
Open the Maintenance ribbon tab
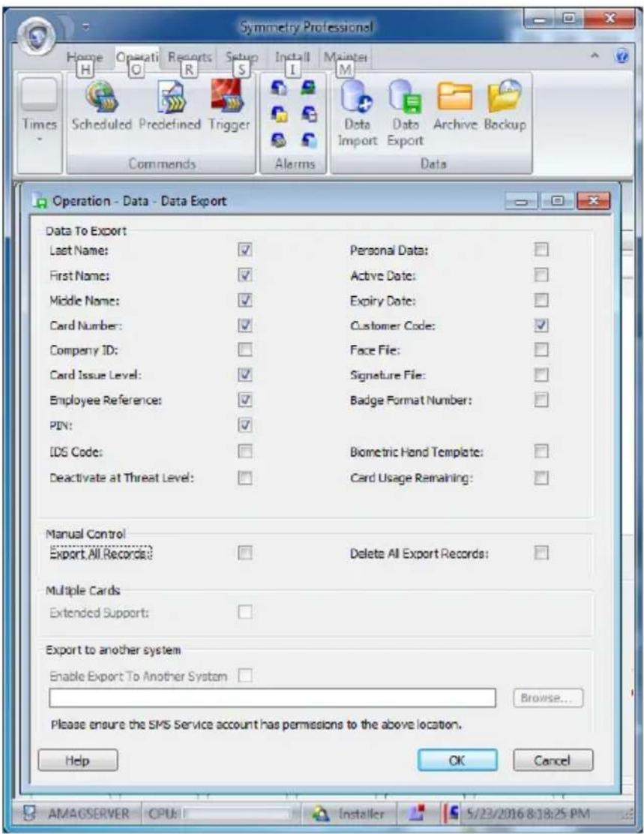346,57
